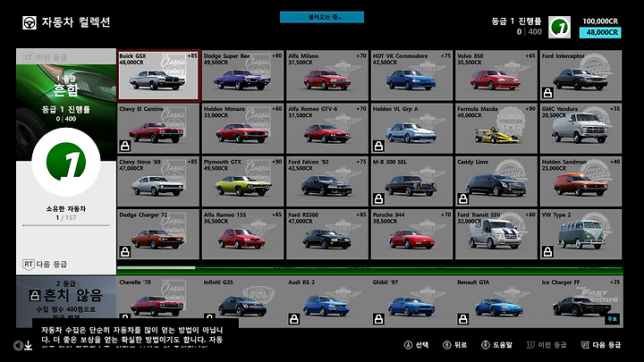644x362 pixels.
Task: Click the 자동차 수집 tooltip text
Action: click(x=131, y=337)
